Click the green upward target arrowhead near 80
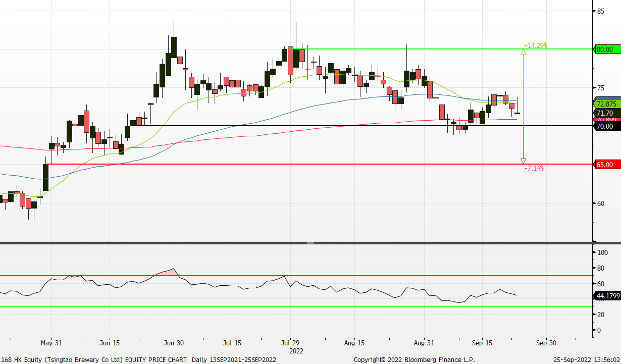Viewport: 621px width, 364px height. pyautogui.click(x=523, y=51)
